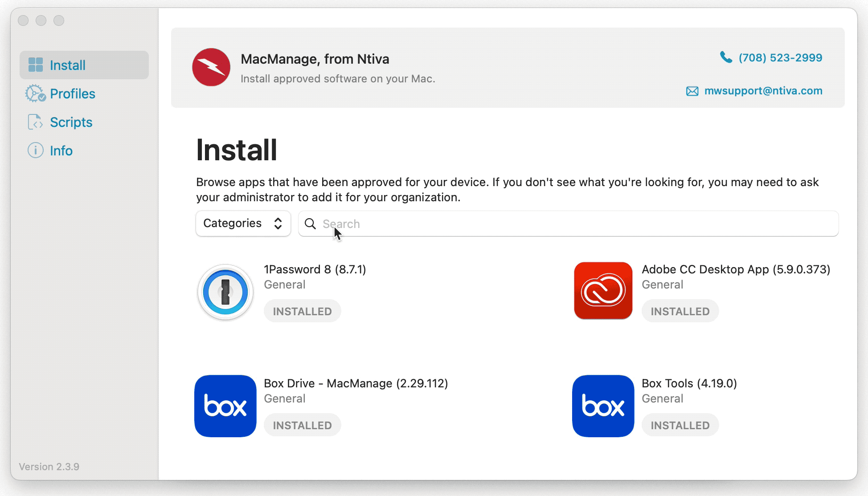This screenshot has width=868, height=496.
Task: Select Adobe CC Desktop App (5.9.0.373) title
Action: click(736, 269)
